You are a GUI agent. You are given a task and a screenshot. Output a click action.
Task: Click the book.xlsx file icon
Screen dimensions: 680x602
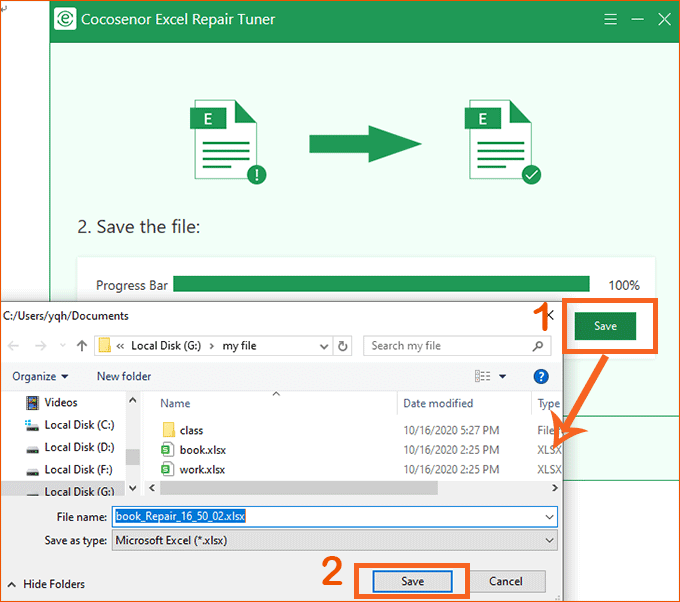(x=167, y=449)
